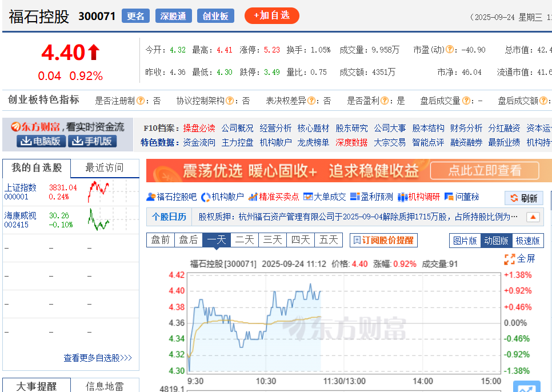This screenshot has height=392, width=552.
Task: Click the 刷新 refresh button
Action: [x=524, y=198]
